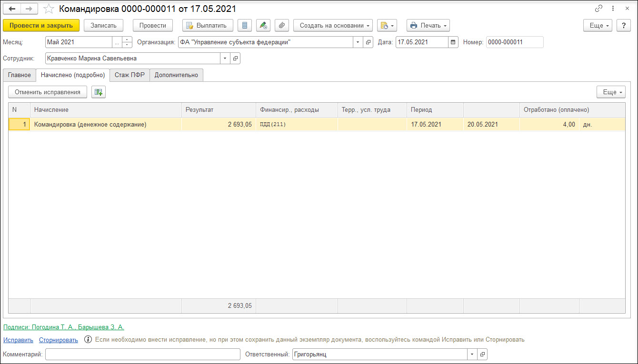This screenshot has height=364, width=638.
Task: Close the Командировка form
Action: pos(627,9)
